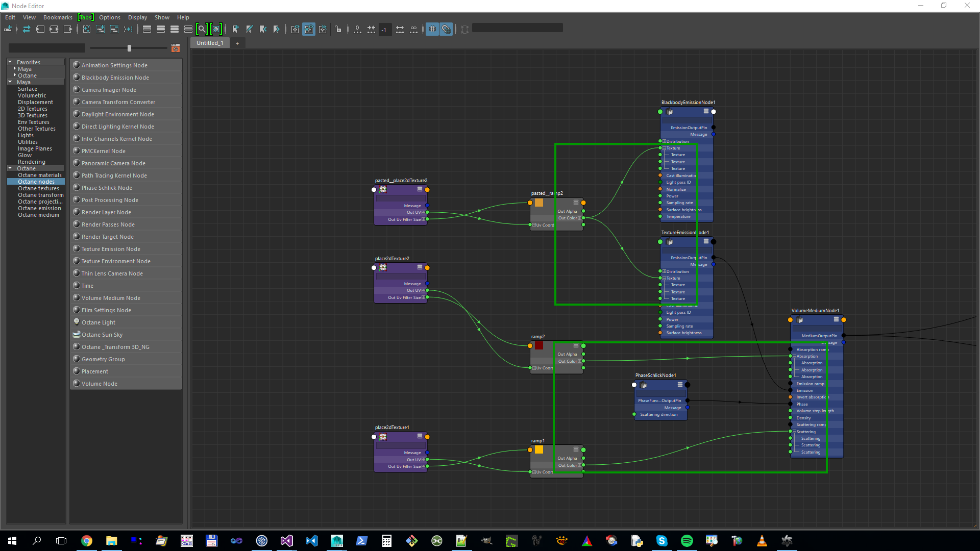This screenshot has width=980, height=551.
Task: Toggle pasted__ramp2 node view mode
Action: (576, 203)
